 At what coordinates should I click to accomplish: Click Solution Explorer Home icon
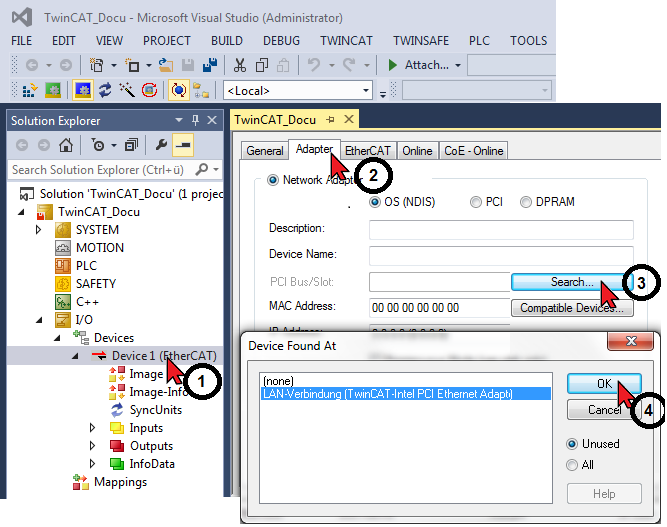[x=66, y=145]
